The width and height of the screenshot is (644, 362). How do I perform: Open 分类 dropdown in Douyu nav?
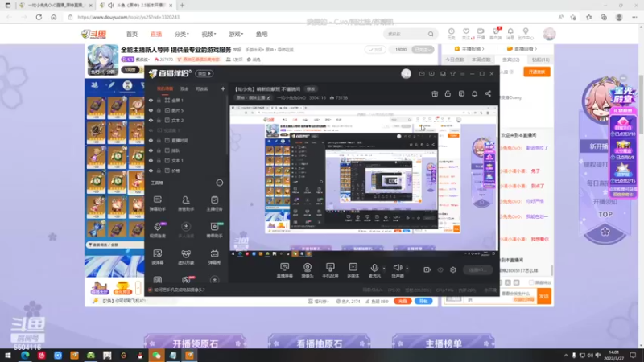pos(181,34)
